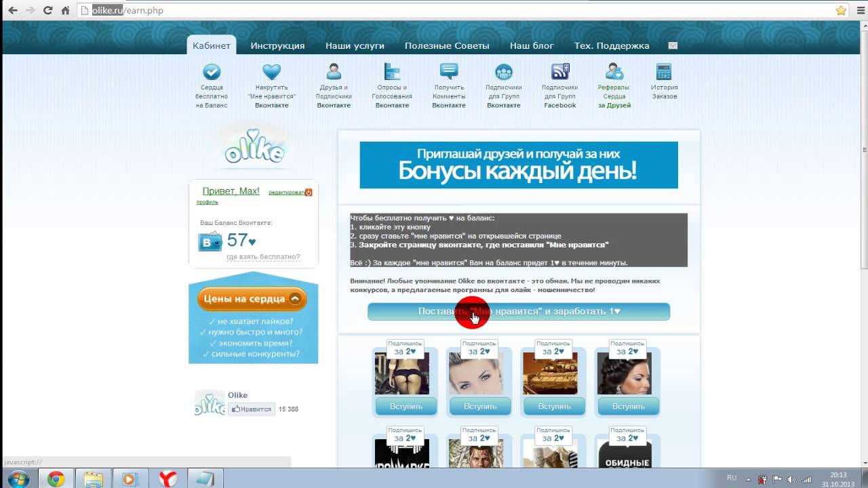Viewport: 868px width, 488px height.
Task: Open the media player taskbar icon
Action: tap(129, 479)
